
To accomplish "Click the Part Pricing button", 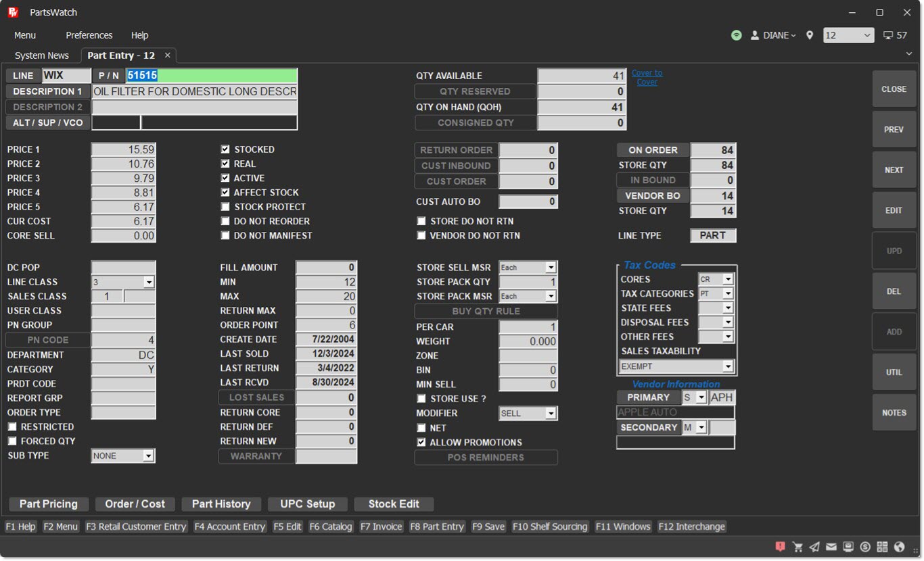I will tap(49, 504).
